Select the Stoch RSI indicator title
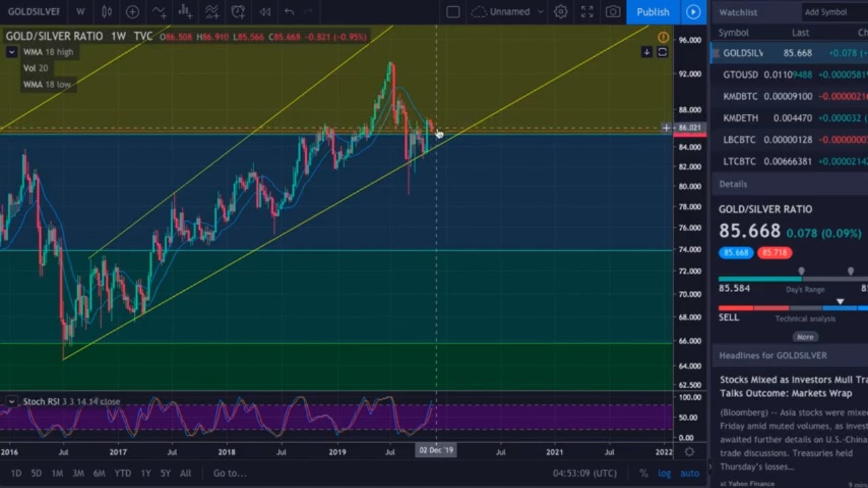The height and width of the screenshot is (488, 868). [71, 401]
